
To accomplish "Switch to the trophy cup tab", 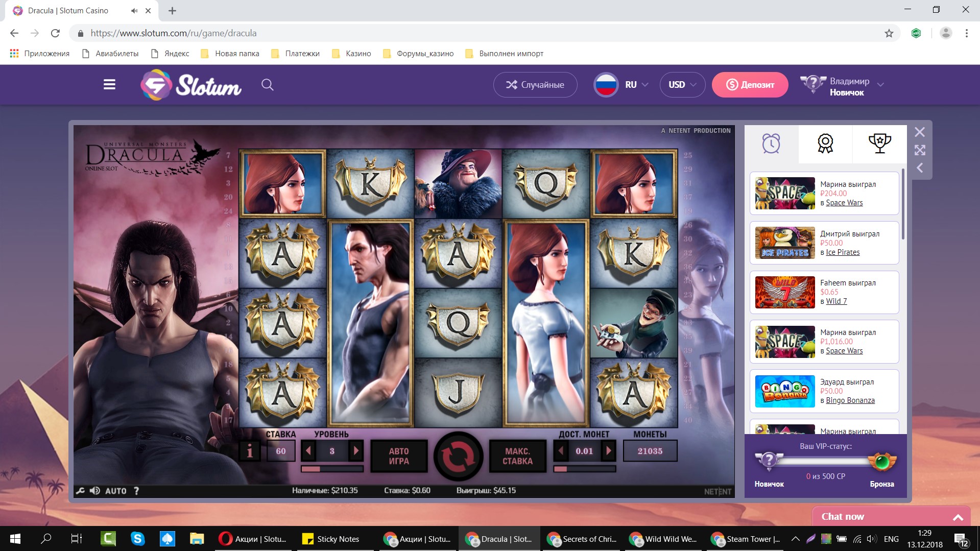I will pos(879,143).
